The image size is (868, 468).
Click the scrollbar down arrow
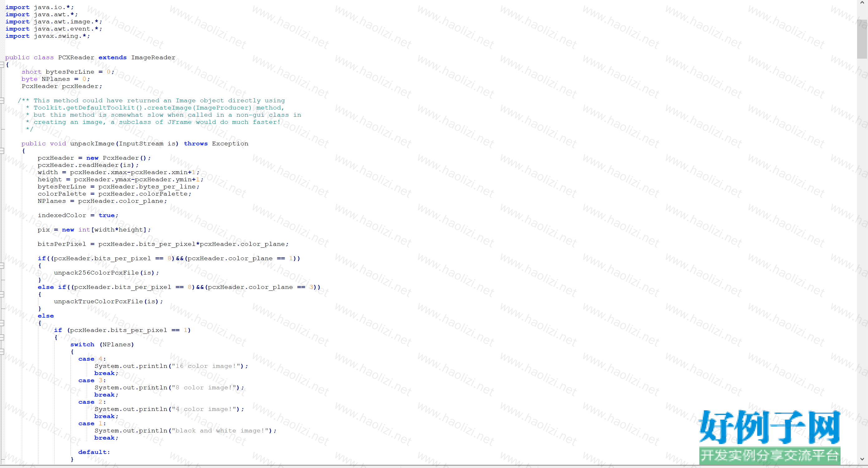tap(862, 459)
